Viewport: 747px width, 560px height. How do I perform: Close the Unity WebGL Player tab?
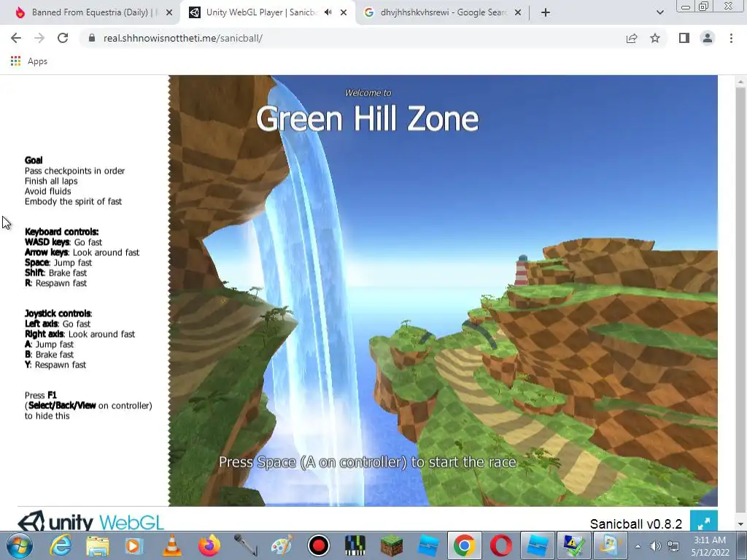point(344,13)
